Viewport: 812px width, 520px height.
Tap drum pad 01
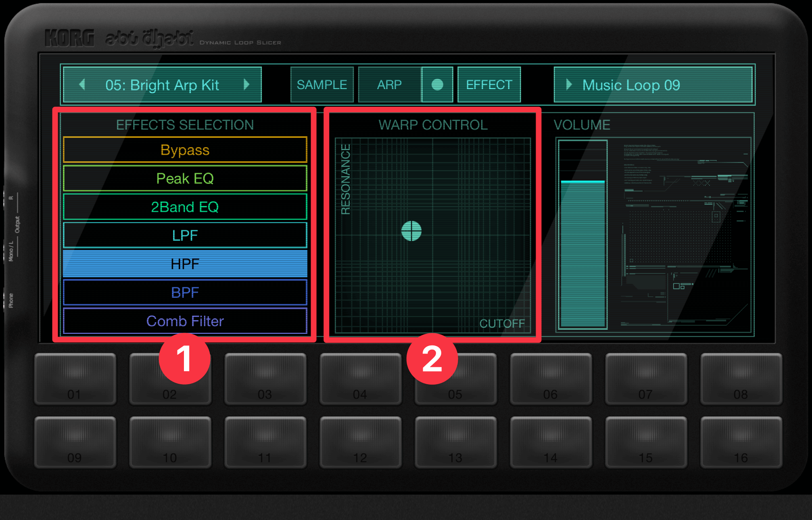coord(75,379)
